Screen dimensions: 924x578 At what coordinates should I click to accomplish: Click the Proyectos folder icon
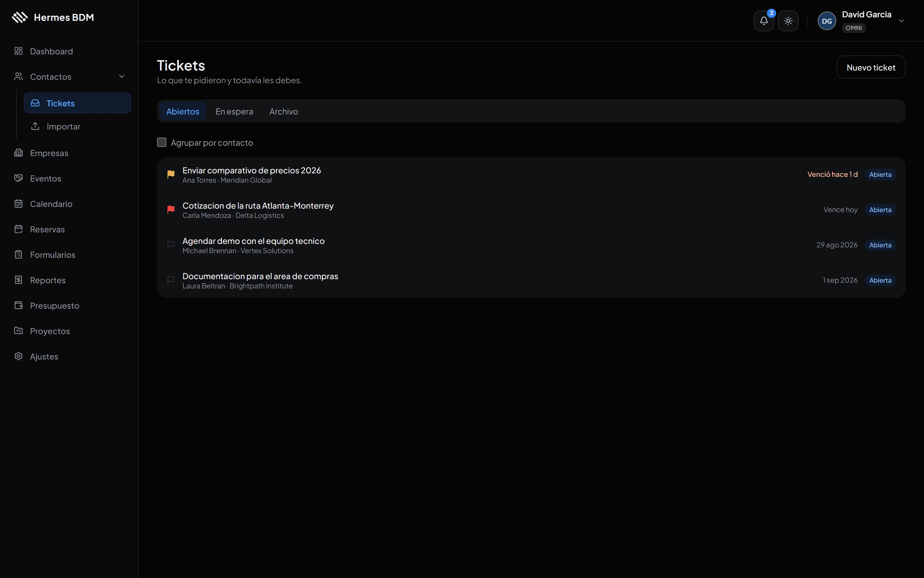[18, 331]
